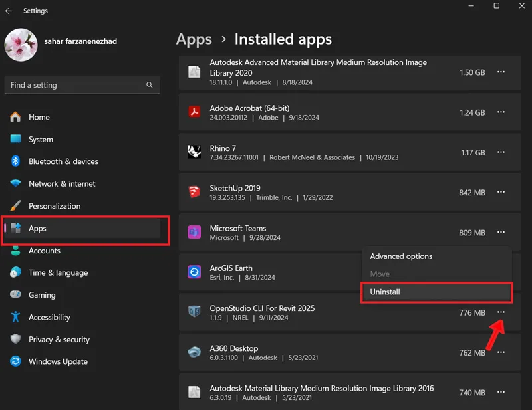The height and width of the screenshot is (410, 532).
Task: Choose Uninstall from the context menu
Action: [x=437, y=292]
